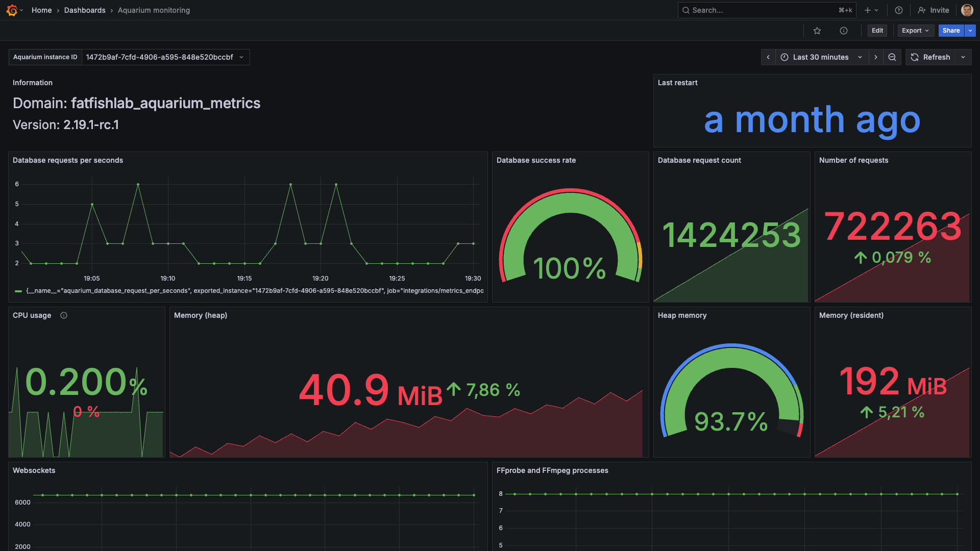Open the Export dropdown
980x551 pixels.
pyautogui.click(x=915, y=31)
